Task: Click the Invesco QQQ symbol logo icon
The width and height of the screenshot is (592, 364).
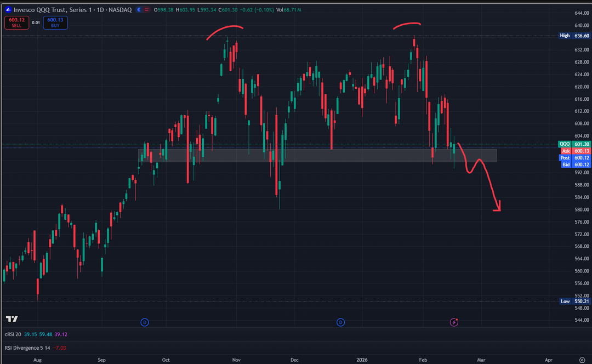Action: pyautogui.click(x=8, y=9)
